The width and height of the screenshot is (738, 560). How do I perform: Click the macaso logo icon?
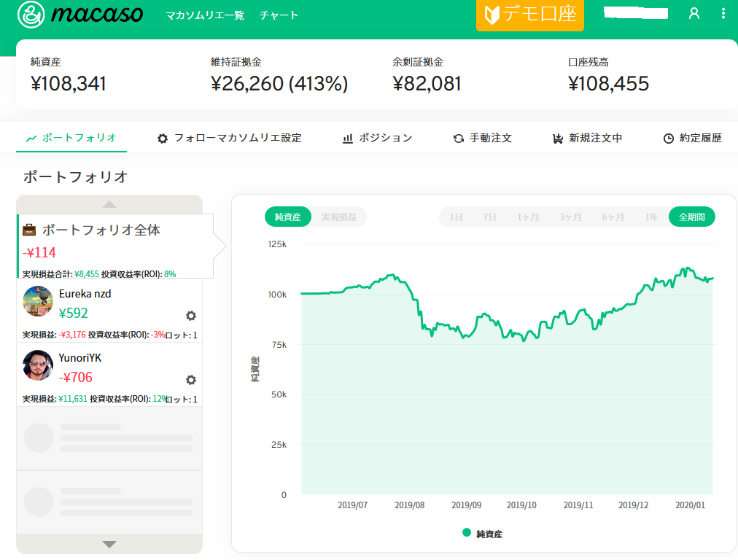coord(31,15)
